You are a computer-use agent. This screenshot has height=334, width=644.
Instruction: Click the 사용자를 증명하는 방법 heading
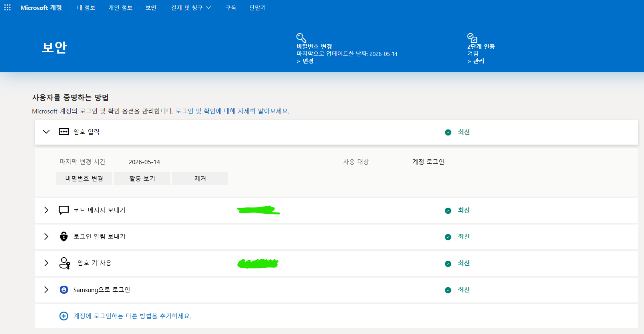point(70,97)
